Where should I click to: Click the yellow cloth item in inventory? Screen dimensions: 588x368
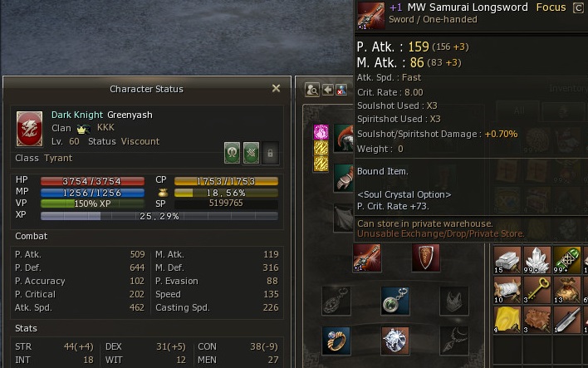pyautogui.click(x=507, y=320)
